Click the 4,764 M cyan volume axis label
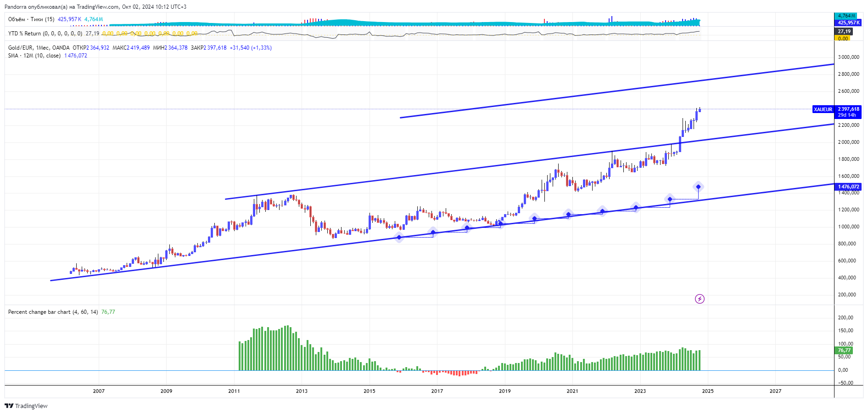 (x=846, y=16)
